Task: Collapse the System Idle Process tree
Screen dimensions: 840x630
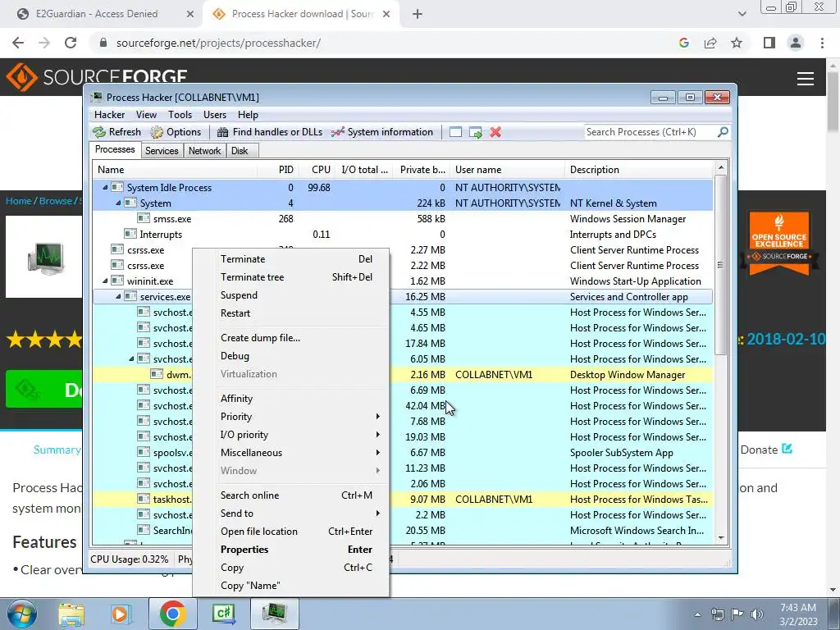Action: pos(105,188)
